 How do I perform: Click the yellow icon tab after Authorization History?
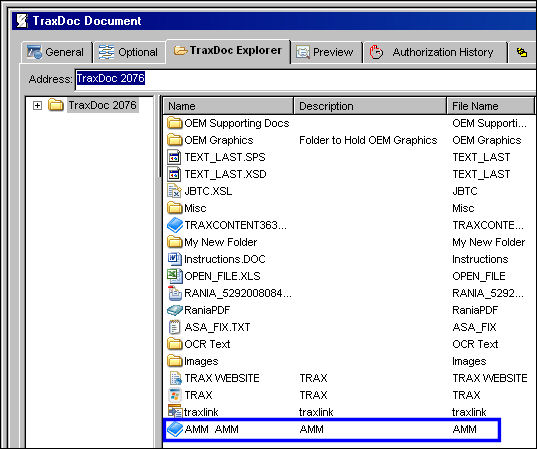tap(522, 52)
